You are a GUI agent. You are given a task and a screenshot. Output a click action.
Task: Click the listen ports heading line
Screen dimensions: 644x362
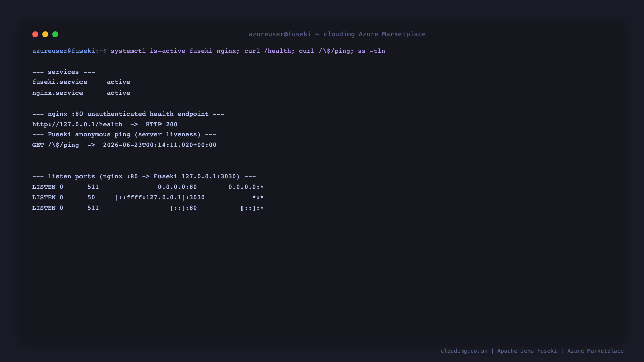point(144,176)
